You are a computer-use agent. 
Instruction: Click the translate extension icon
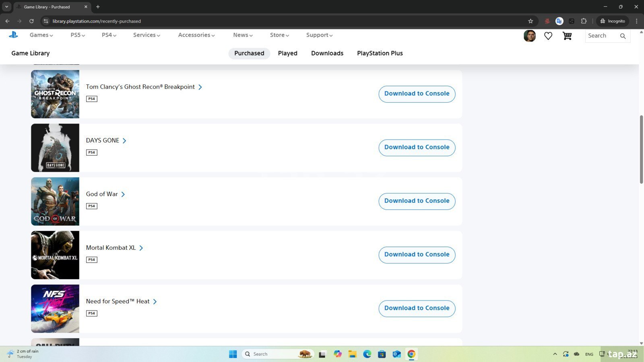point(559,21)
